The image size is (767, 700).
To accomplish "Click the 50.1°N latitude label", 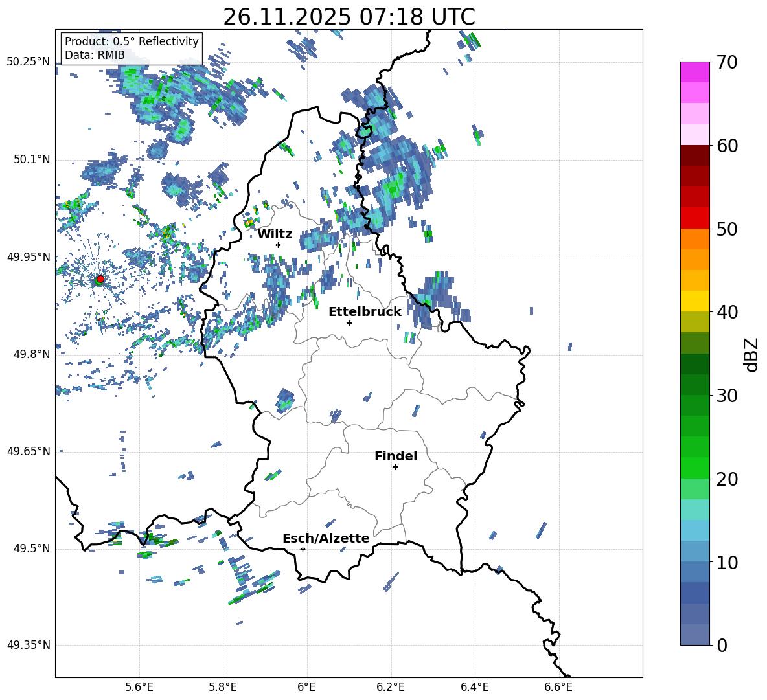I will (31, 159).
